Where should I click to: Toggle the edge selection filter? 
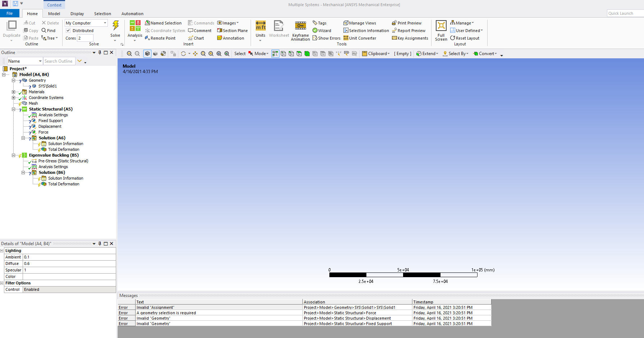coord(291,54)
